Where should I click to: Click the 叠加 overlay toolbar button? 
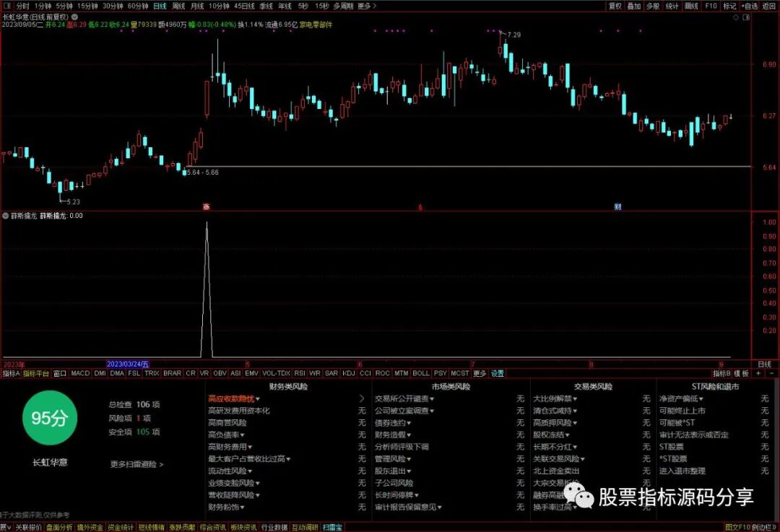tap(634, 6)
